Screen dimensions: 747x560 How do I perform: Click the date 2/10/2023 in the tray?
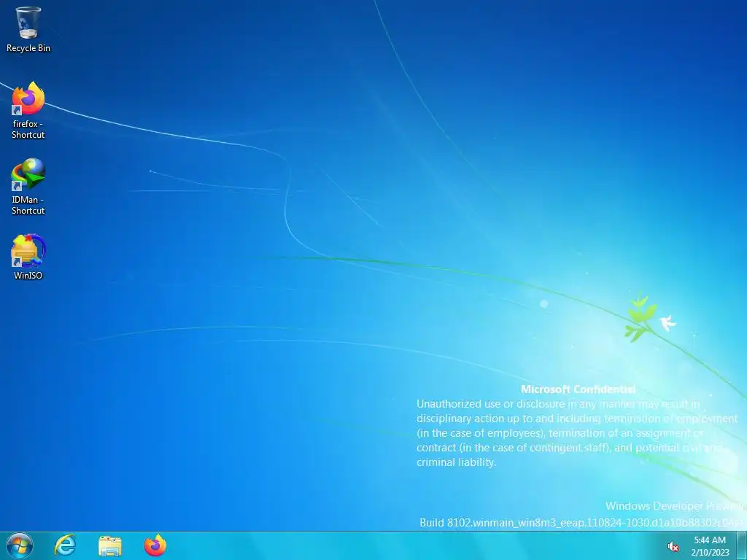pos(711,553)
